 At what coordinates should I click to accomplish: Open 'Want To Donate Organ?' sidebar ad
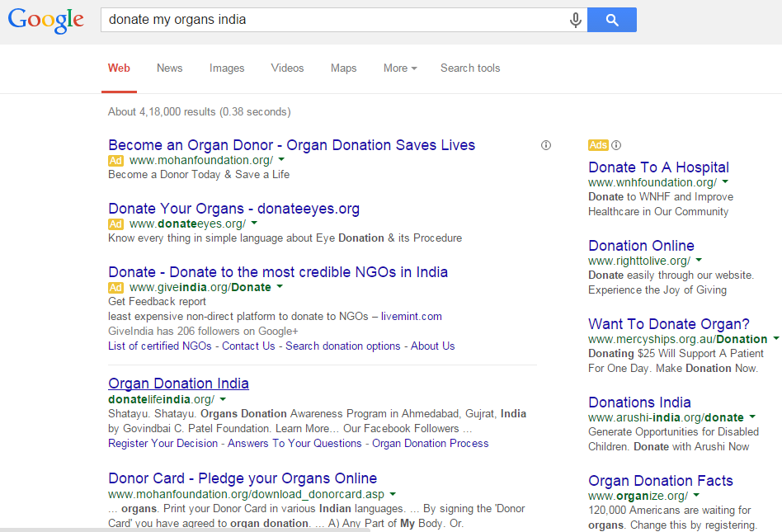[669, 324]
